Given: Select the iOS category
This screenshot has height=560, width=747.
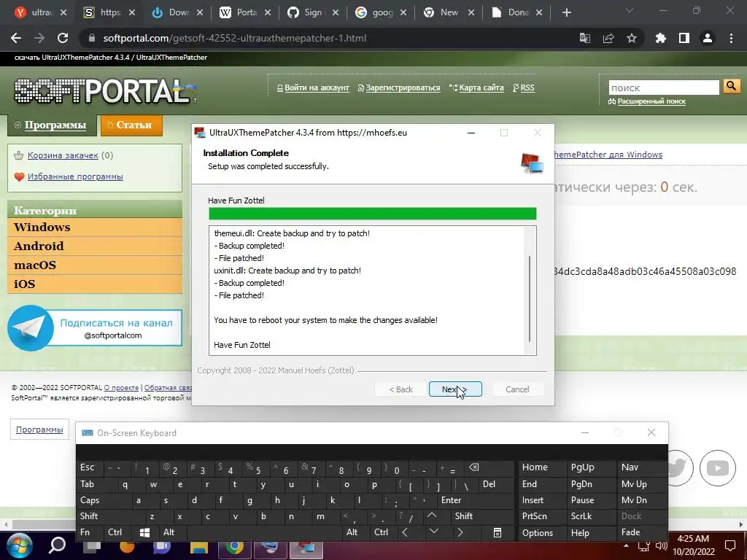Looking at the screenshot, I should 95,284.
